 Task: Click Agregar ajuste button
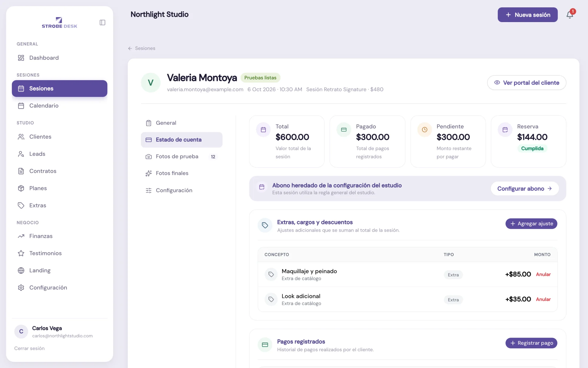click(531, 224)
